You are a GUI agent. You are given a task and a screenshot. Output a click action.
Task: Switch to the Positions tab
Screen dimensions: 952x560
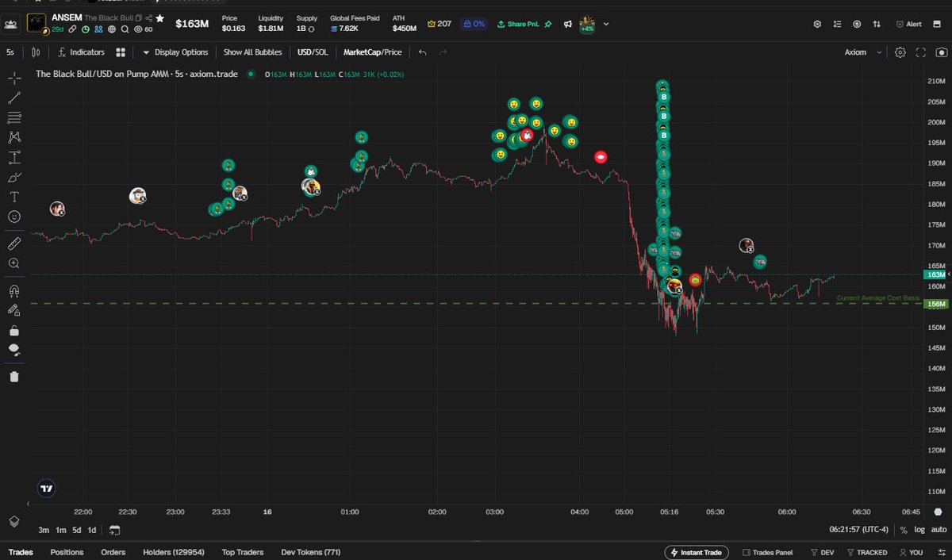(x=67, y=552)
